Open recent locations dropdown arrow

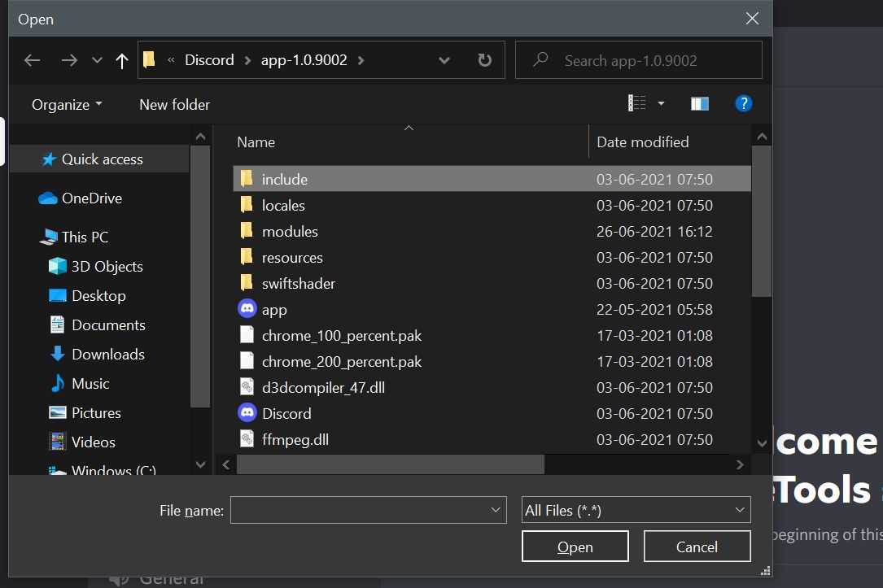tap(97, 60)
